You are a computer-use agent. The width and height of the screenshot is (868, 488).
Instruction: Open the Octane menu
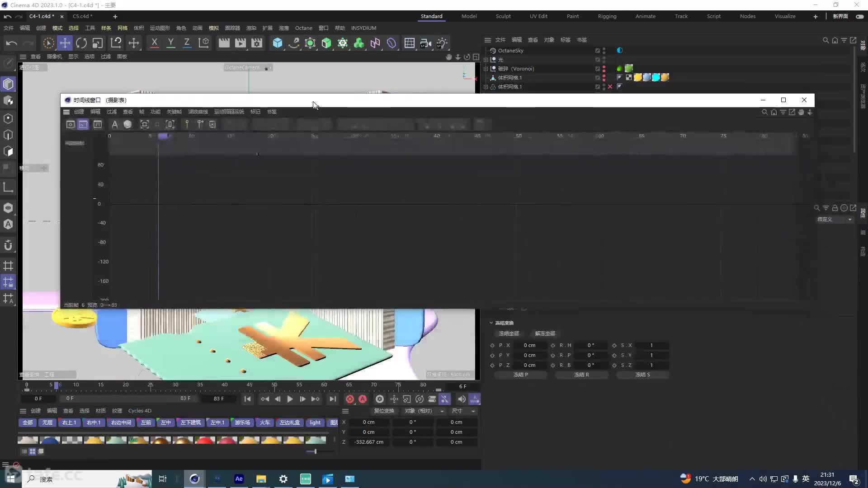pyautogui.click(x=304, y=28)
